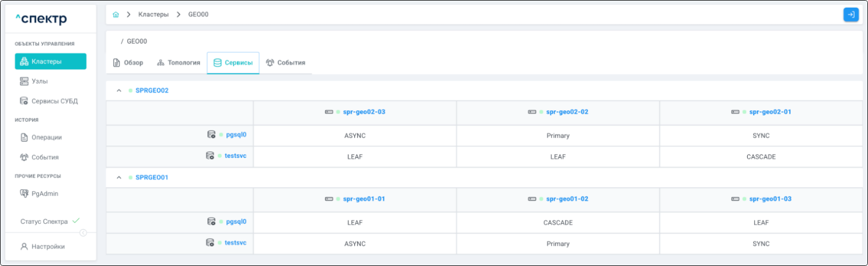Viewport: 868px width, 266px height.
Task: Click the SPRGEO02 cluster name link
Action: click(x=152, y=90)
